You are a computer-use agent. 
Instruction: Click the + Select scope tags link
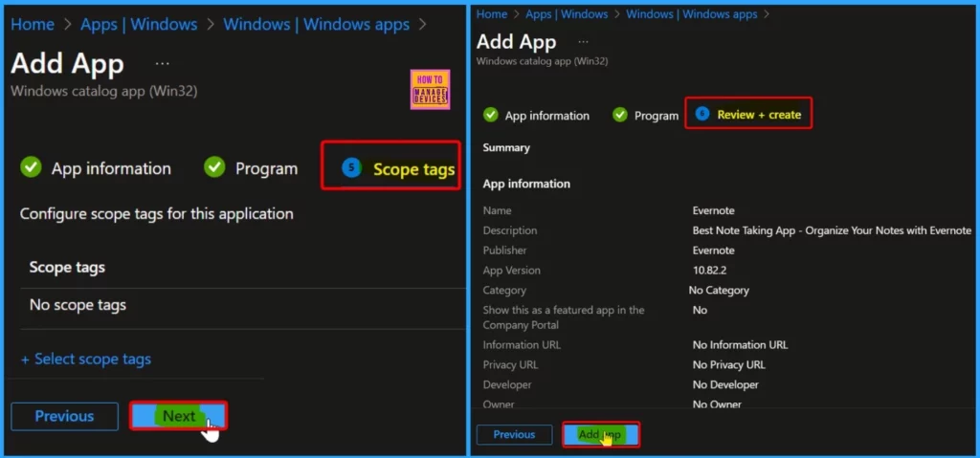(86, 360)
